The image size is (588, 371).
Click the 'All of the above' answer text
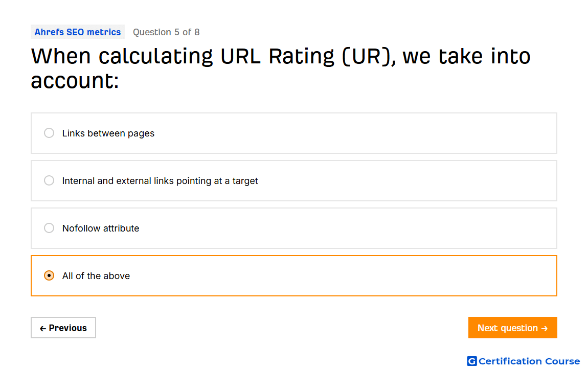click(x=96, y=276)
